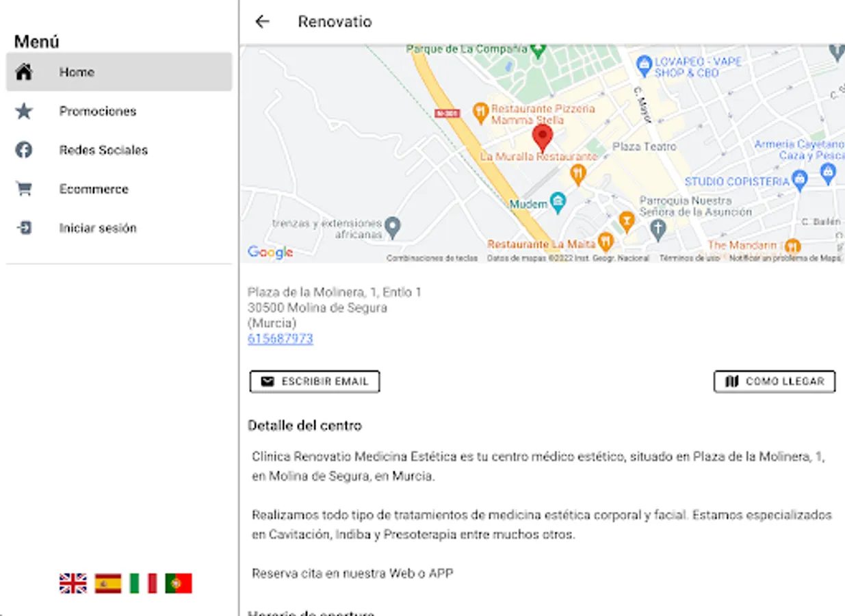
Task: Click 'Reserva cita en nuestra Web o APP'
Action: click(352, 574)
